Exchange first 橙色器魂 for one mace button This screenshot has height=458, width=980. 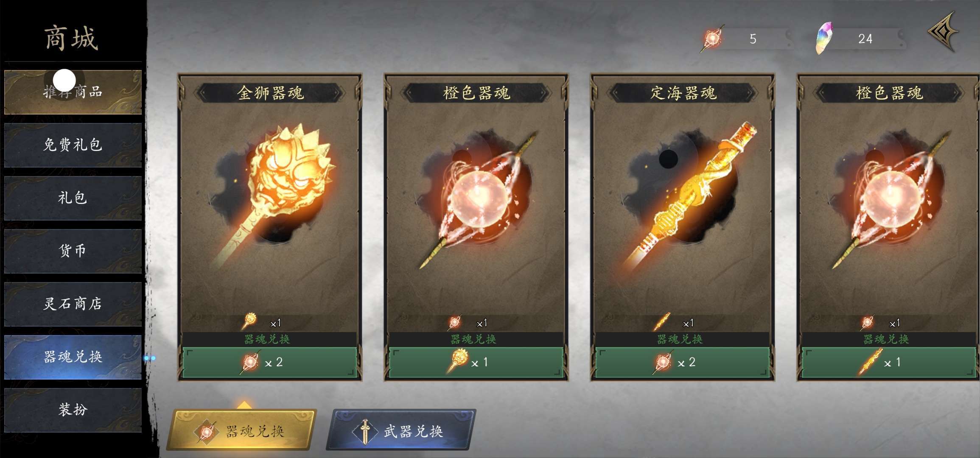click(476, 363)
